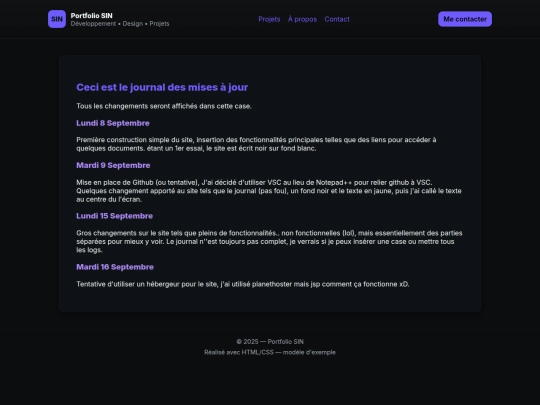The height and width of the screenshot is (405, 540).
Task: Click the paragraph about planethoster hébergeur
Action: [242, 284]
